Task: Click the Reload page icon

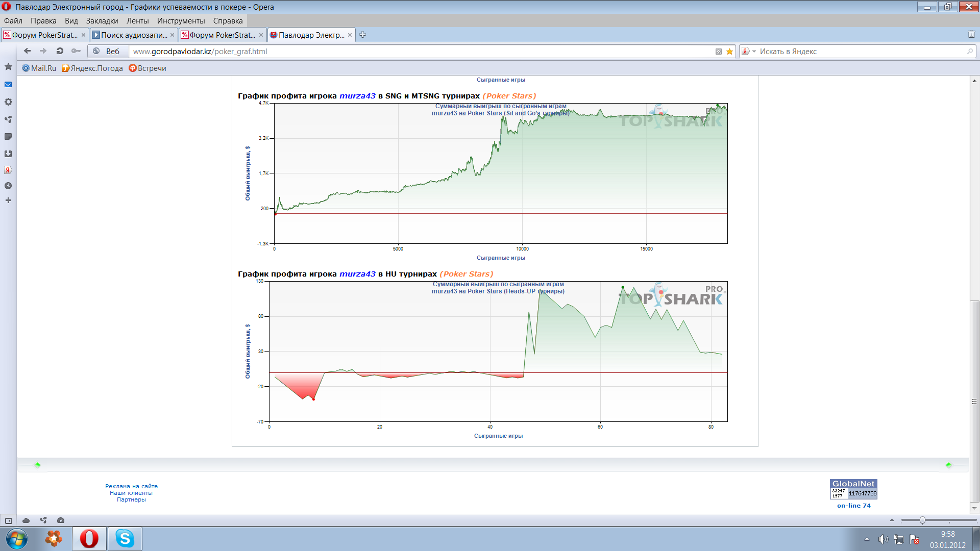Action: tap(60, 51)
